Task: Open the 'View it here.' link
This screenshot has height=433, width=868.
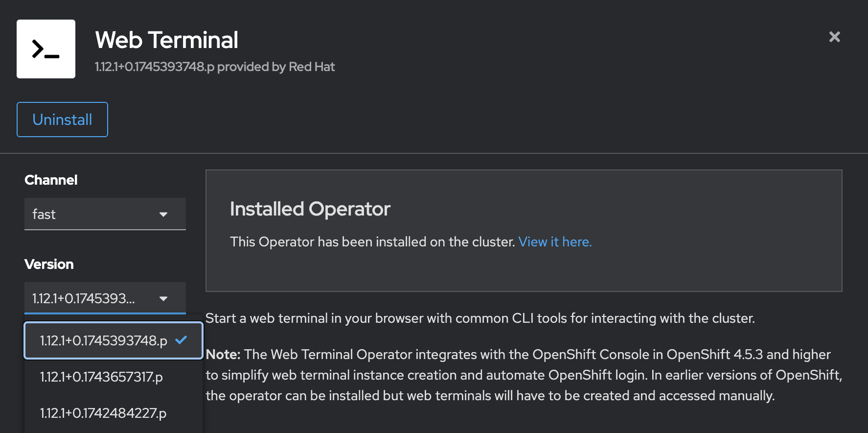Action: 555,242
